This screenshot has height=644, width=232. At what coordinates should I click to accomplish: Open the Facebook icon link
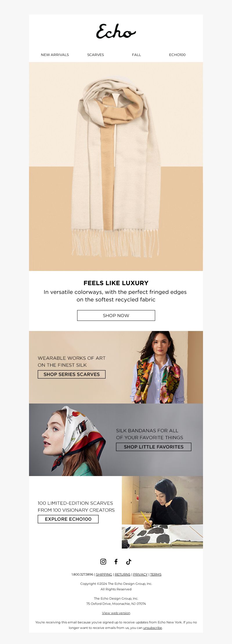(116, 562)
